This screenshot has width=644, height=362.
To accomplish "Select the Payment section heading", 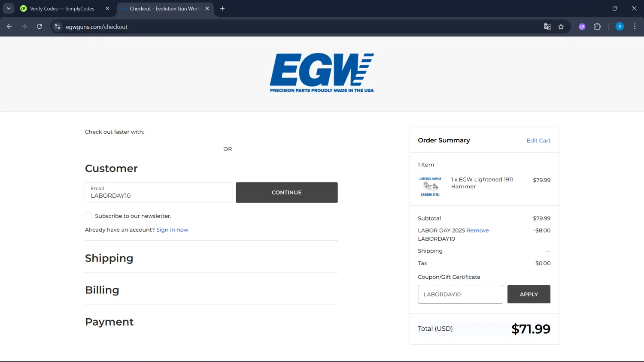I will (x=109, y=322).
